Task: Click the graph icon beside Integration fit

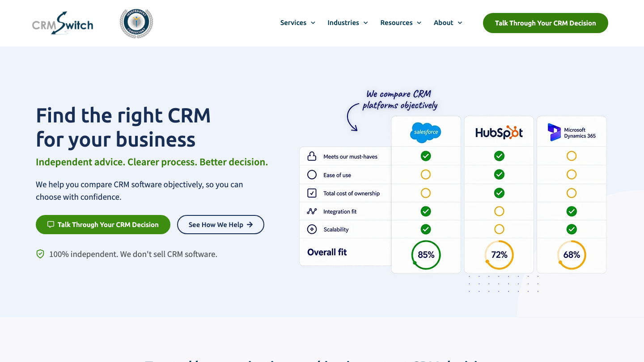Action: point(312,211)
